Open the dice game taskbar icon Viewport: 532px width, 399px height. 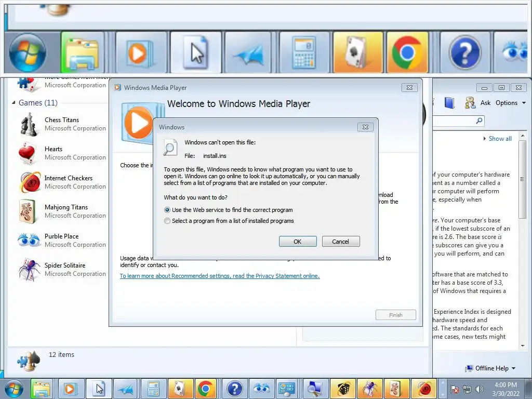tap(343, 389)
